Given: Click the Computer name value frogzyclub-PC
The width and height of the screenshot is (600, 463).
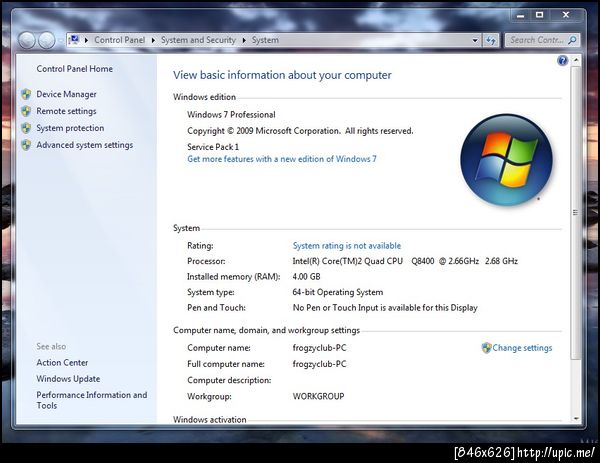Looking at the screenshot, I should [x=320, y=348].
